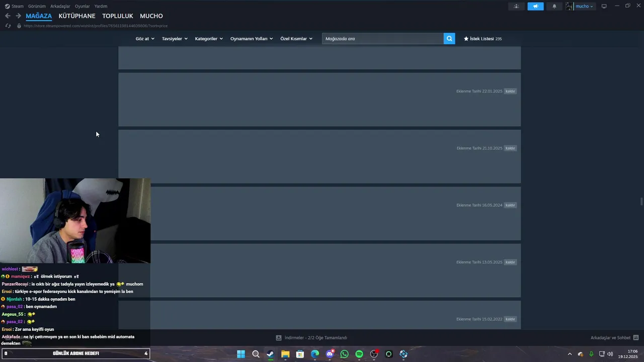Click the blue search magnifier button
The height and width of the screenshot is (362, 644).
pos(449,39)
